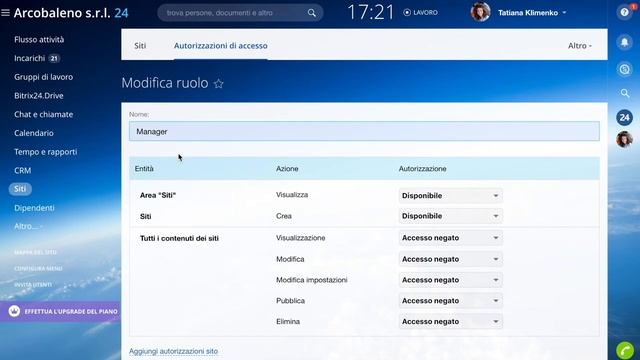Screen dimensions: 640x360
Task: Open notifications bell icon
Action: tap(624, 42)
